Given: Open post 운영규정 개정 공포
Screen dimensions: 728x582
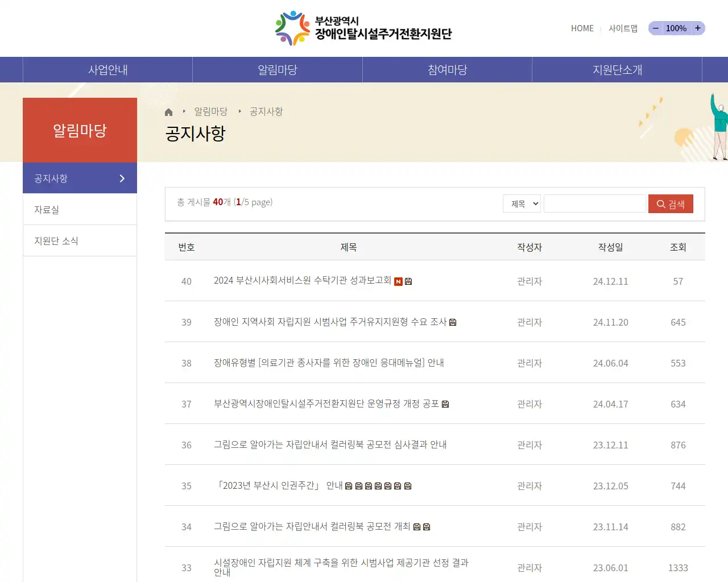Looking at the screenshot, I should click(x=326, y=404).
